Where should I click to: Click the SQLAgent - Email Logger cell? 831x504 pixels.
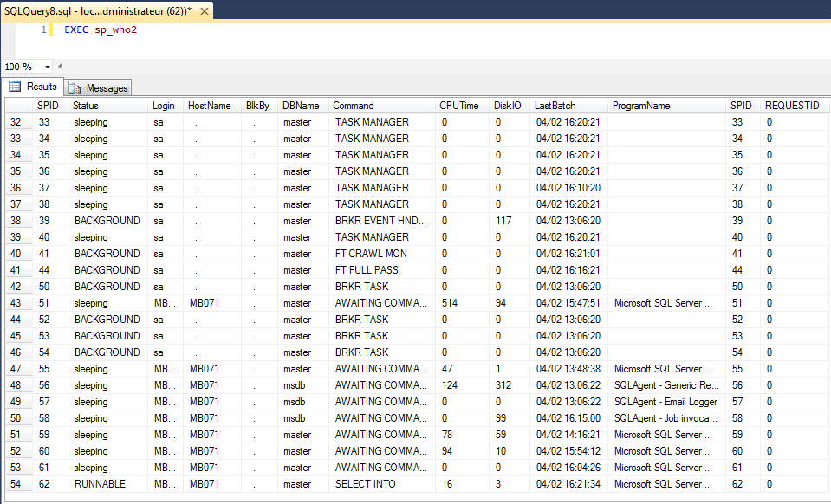coord(666,402)
